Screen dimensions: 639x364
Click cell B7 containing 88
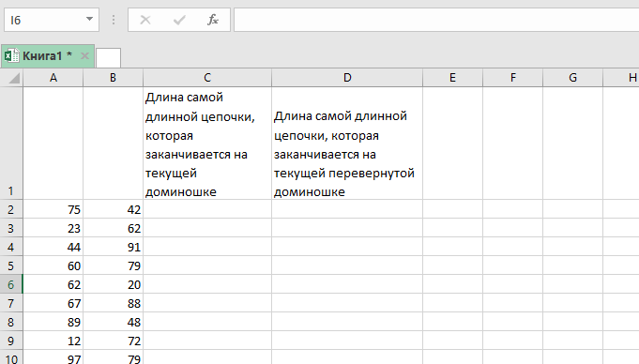pos(113,303)
